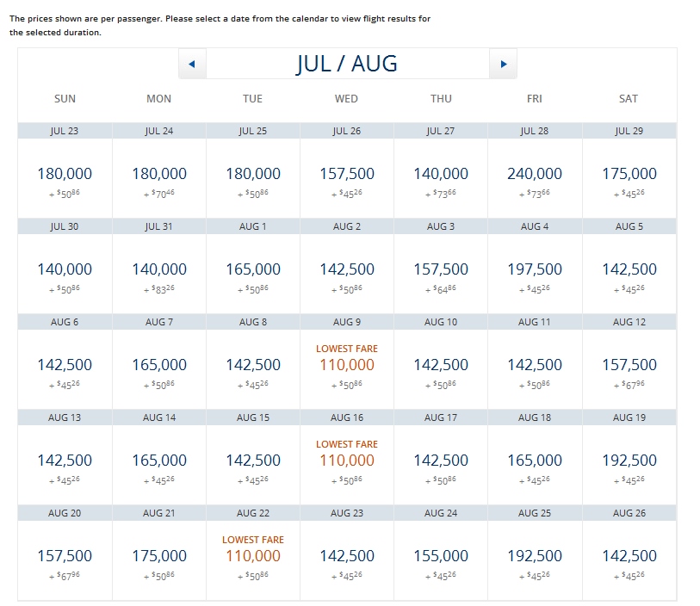The height and width of the screenshot is (606, 700).
Task: Select Aug 9 lowest fare 110,000
Action: point(347,365)
